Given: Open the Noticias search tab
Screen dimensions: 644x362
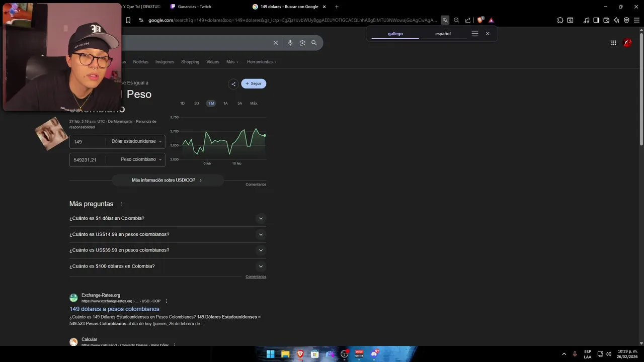Looking at the screenshot, I should point(140,62).
